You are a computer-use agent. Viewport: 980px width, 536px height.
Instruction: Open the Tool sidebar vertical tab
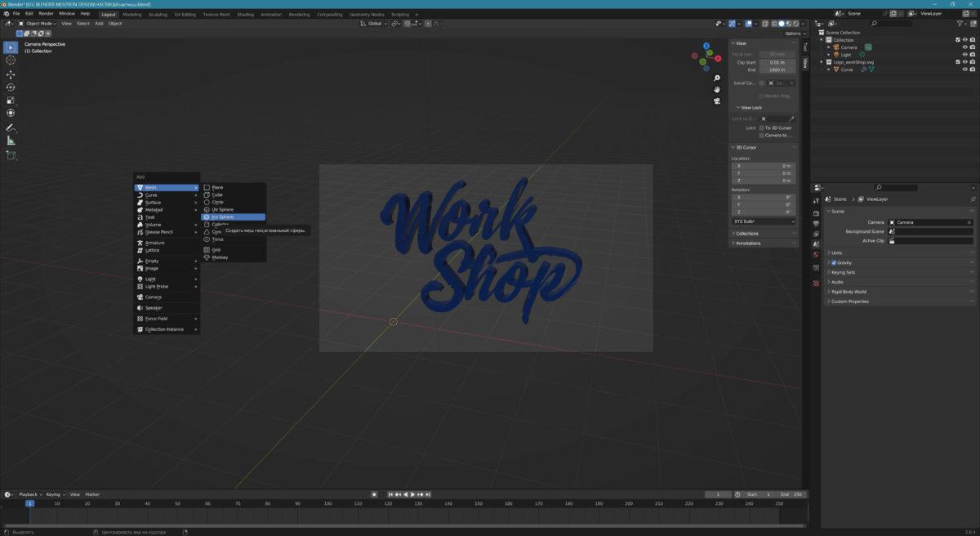(805, 47)
